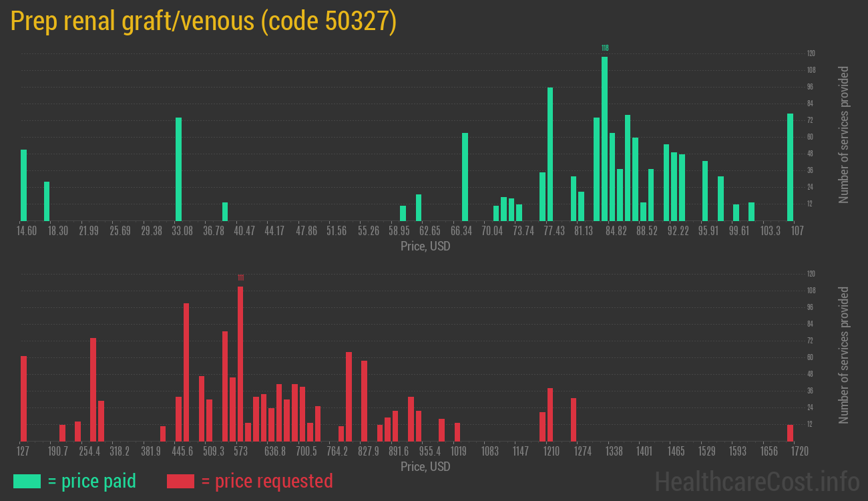
Task: Select the tall green bar near 77.43
Action: tap(550, 154)
